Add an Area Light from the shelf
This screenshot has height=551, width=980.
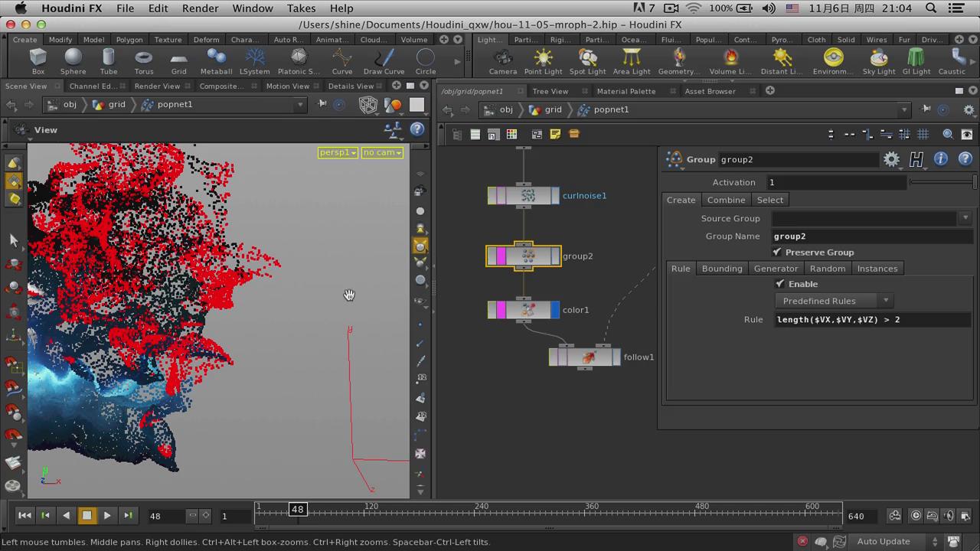tap(632, 61)
